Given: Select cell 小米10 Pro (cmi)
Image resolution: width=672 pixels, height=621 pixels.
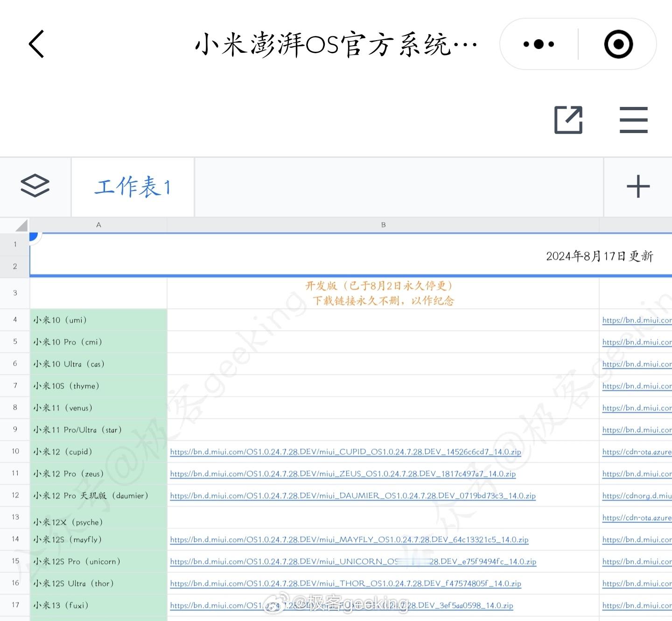Looking at the screenshot, I should [98, 342].
